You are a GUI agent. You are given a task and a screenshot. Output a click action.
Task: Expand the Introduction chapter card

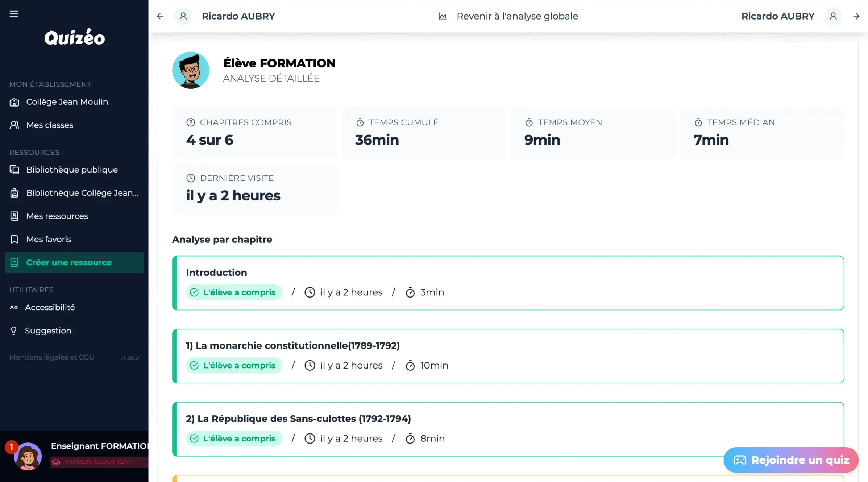click(507, 283)
